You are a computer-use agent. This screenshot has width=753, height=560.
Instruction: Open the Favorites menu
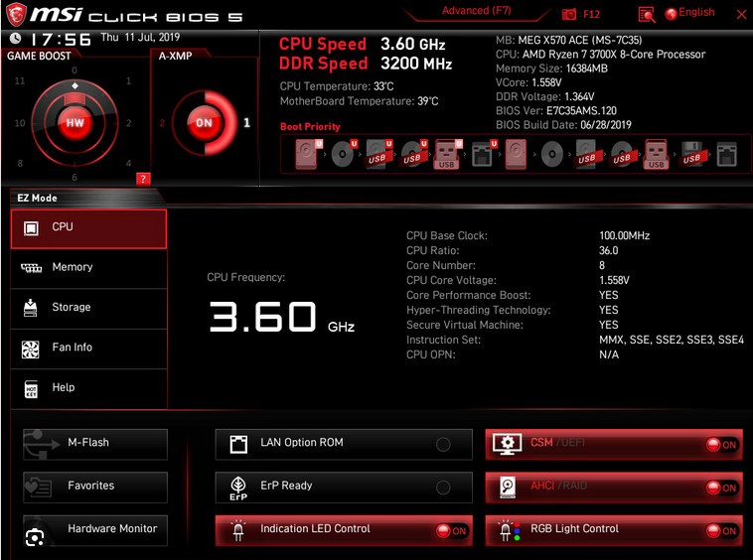[95, 487]
